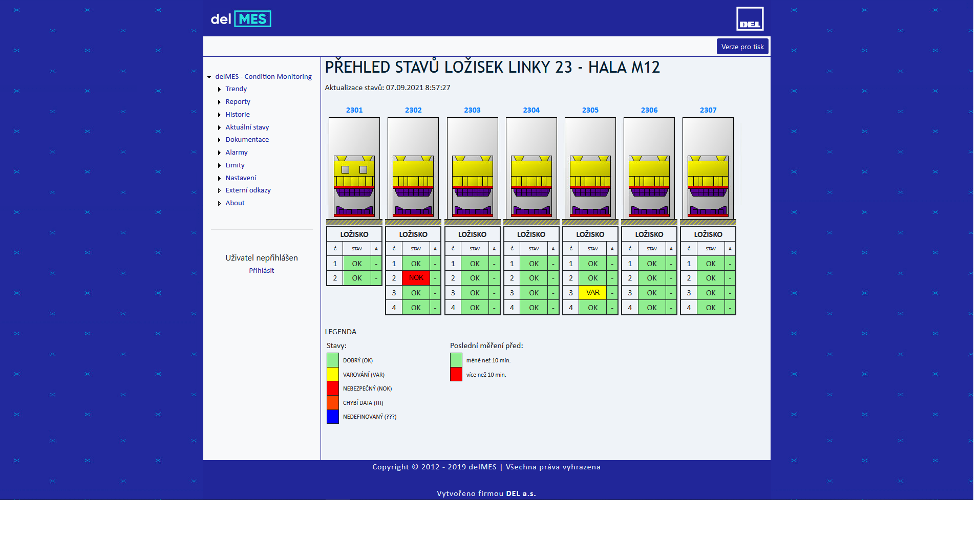Click machine 2302 press image
The width and height of the screenshot is (980, 540).
[x=413, y=169]
